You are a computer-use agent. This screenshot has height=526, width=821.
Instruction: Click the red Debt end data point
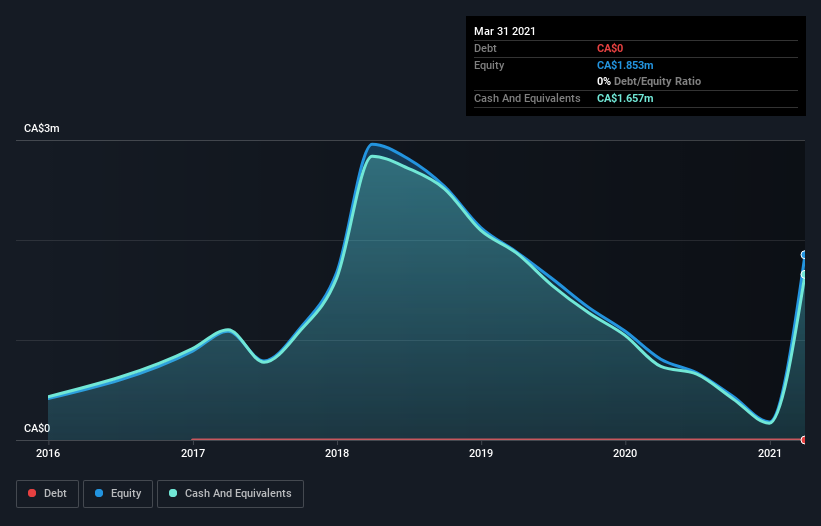(804, 440)
